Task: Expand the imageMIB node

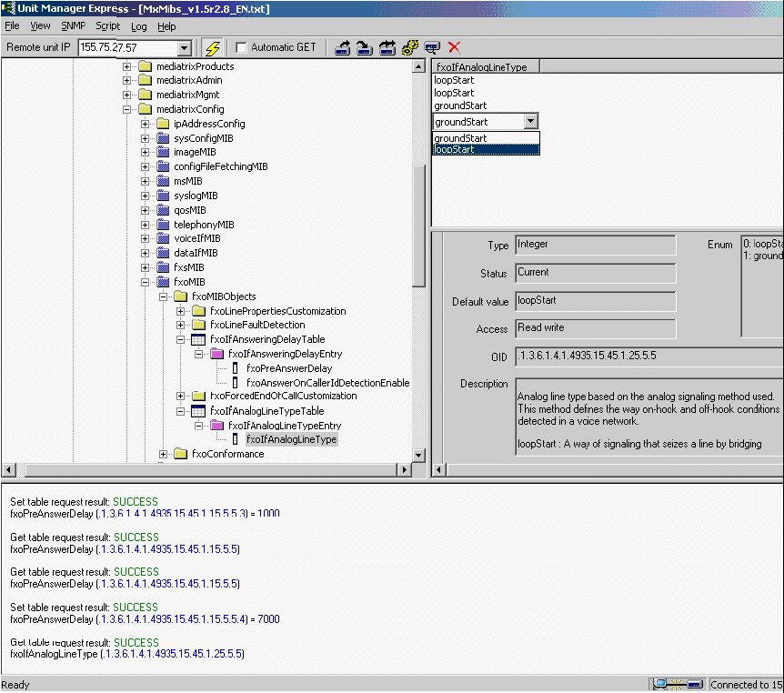Action: click(x=145, y=152)
